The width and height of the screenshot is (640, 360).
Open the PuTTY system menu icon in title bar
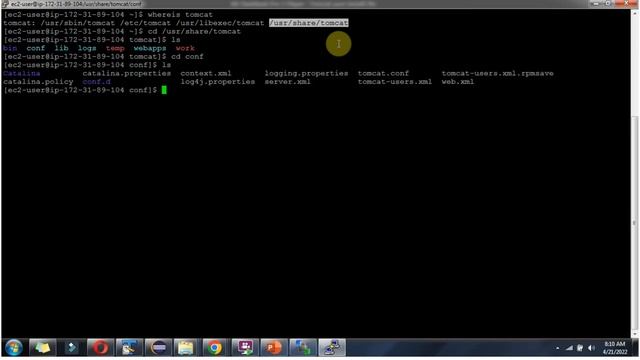5,4
